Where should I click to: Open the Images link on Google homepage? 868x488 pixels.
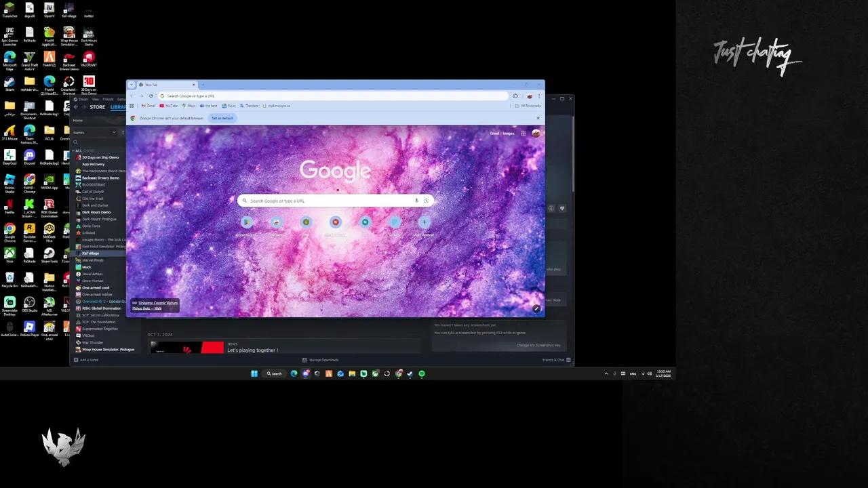point(509,133)
